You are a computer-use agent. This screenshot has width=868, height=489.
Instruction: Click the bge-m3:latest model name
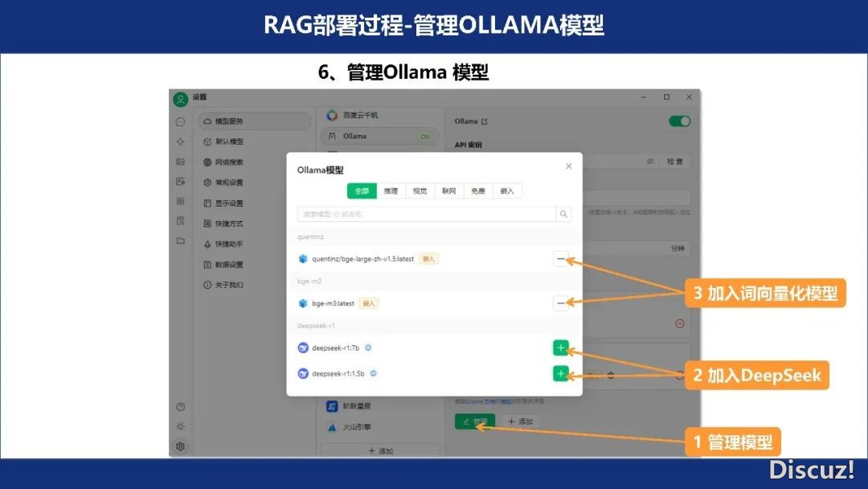click(x=334, y=303)
